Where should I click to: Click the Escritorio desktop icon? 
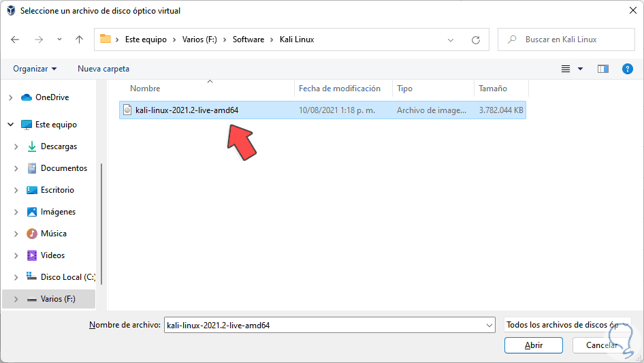click(31, 190)
